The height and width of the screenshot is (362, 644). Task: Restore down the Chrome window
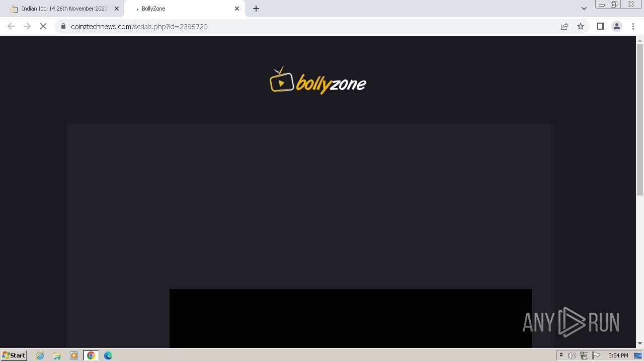614,5
